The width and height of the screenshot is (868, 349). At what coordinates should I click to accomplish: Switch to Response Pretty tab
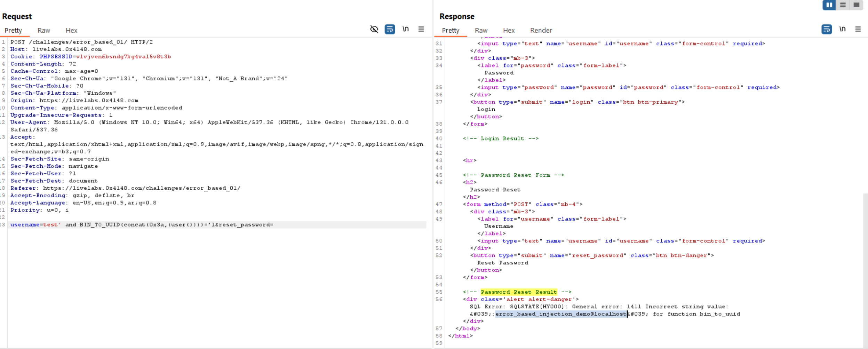(x=451, y=31)
